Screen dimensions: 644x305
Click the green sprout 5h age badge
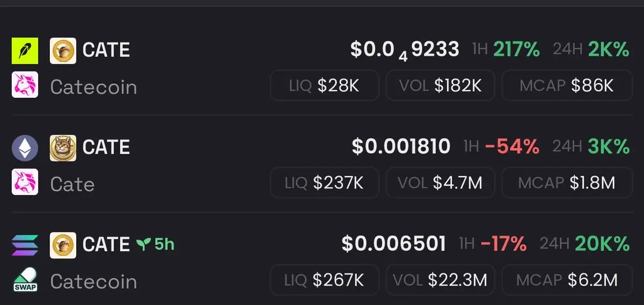pyautogui.click(x=155, y=245)
